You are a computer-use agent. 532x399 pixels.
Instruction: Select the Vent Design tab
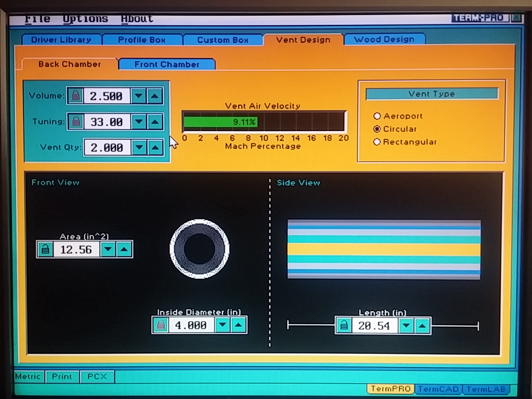pyautogui.click(x=303, y=39)
